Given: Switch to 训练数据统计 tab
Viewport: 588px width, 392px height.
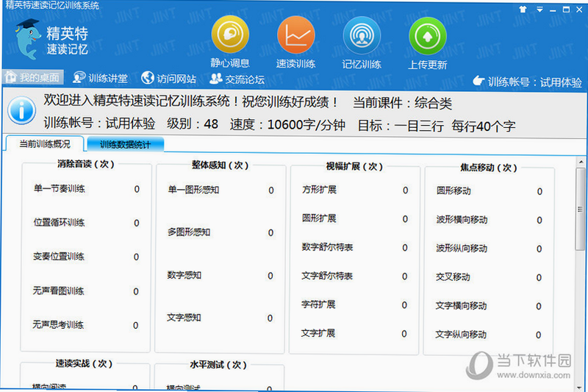Looking at the screenshot, I should [x=125, y=144].
